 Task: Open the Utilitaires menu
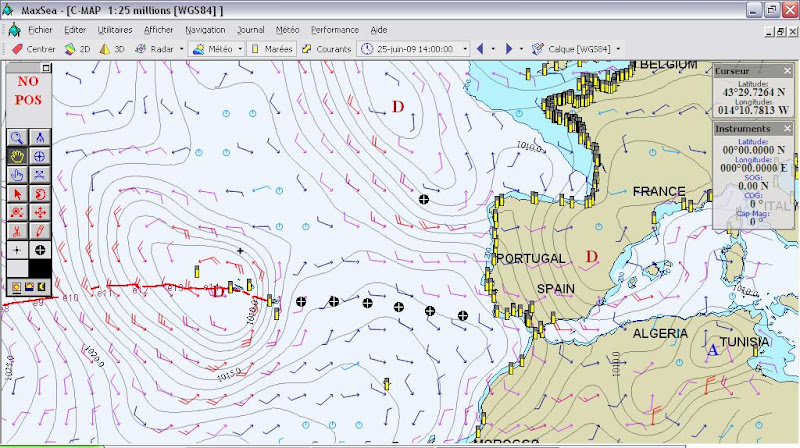pos(115,30)
